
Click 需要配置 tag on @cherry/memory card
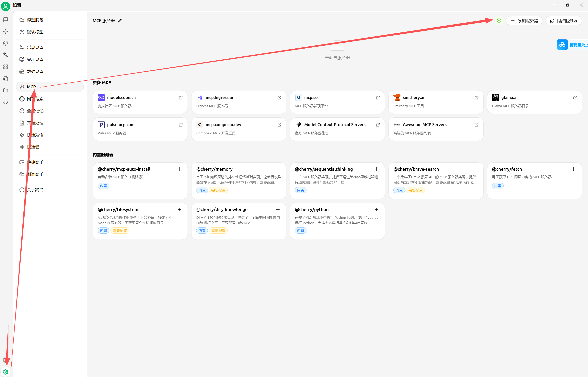tap(218, 190)
